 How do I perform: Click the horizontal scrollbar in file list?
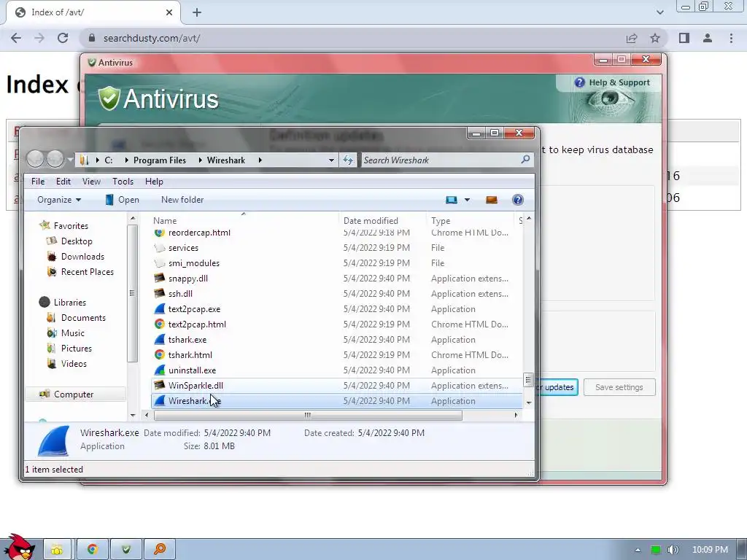coord(308,415)
